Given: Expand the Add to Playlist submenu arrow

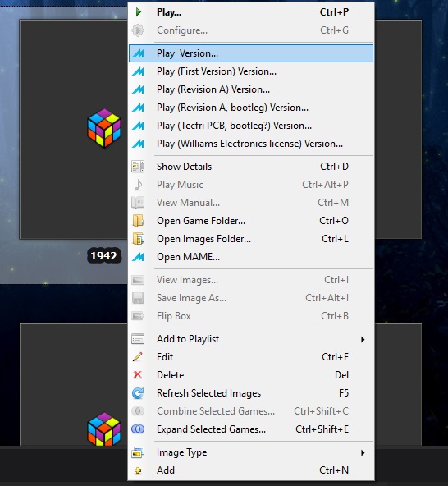Looking at the screenshot, I should point(363,339).
